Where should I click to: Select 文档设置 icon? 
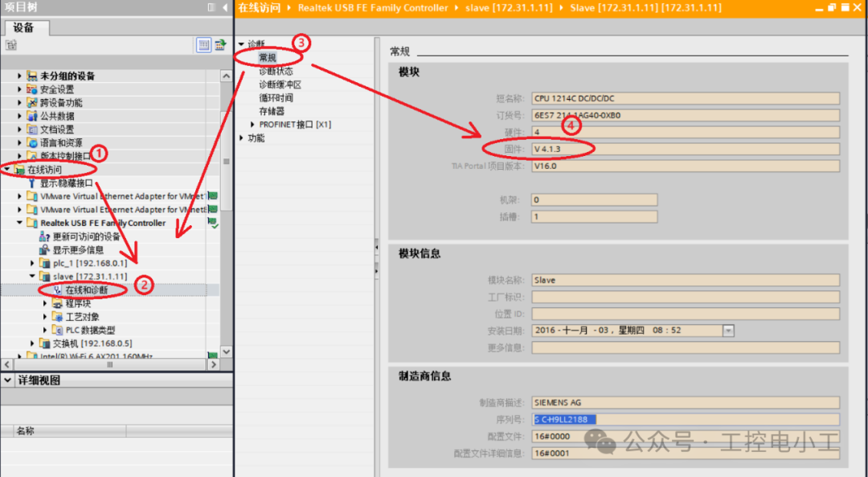click(32, 129)
